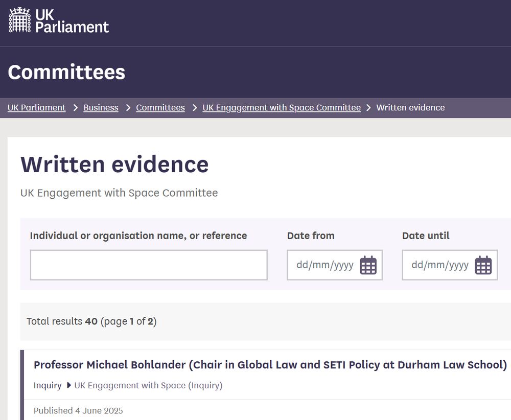Screen dimensions: 511x420
Task: Click the 'Published 4 June 2025' text
Action: 78,411
